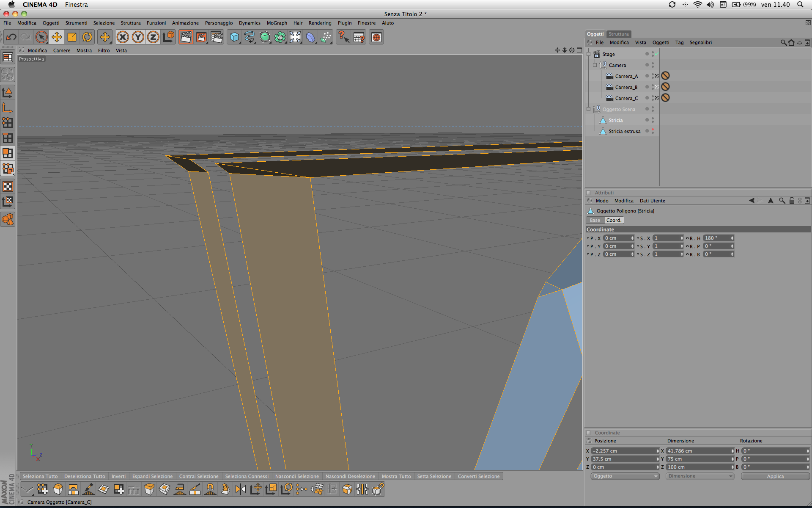Screen dimensions: 812x508
Task: Click Seleziona Connessi button
Action: 247,476
